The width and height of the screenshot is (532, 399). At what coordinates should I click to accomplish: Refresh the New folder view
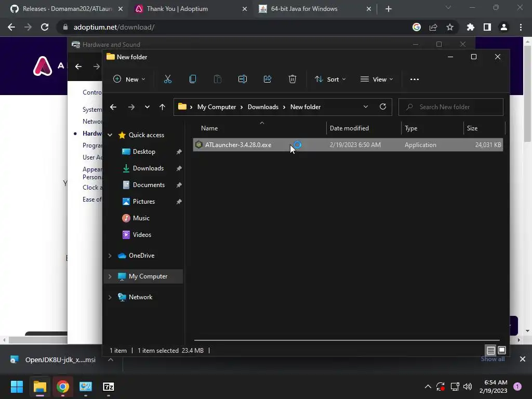point(383,107)
